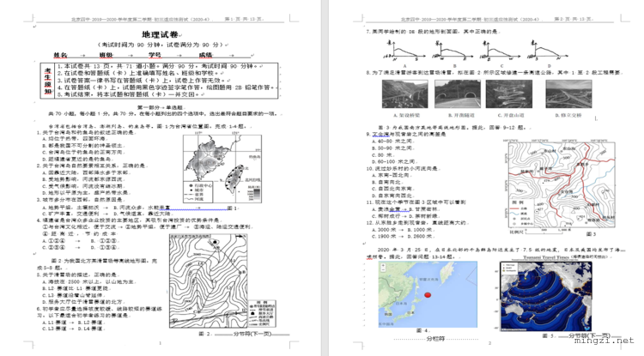The height and width of the screenshot is (356, 644).
Task: Select the figure 4 Japan region map
Action: pyautogui.click(x=428, y=294)
